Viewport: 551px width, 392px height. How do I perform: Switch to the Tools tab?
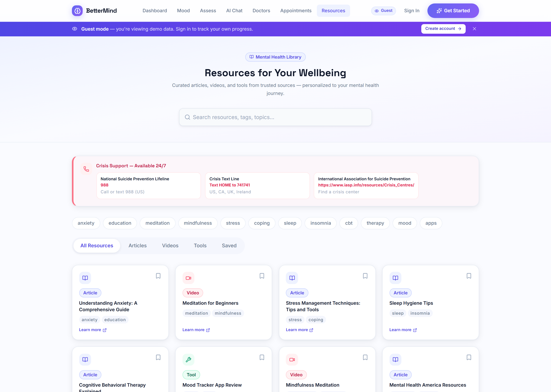tap(200, 246)
